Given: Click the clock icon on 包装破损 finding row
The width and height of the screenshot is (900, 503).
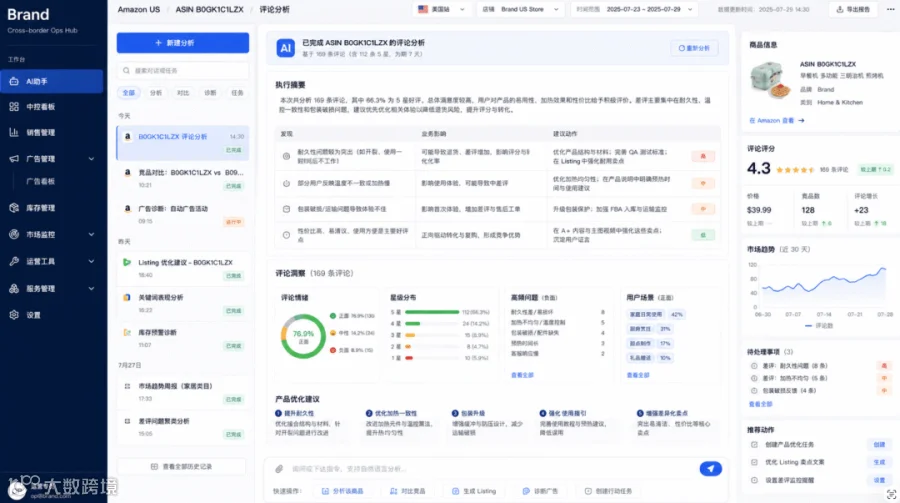Looking at the screenshot, I should 286,209.
